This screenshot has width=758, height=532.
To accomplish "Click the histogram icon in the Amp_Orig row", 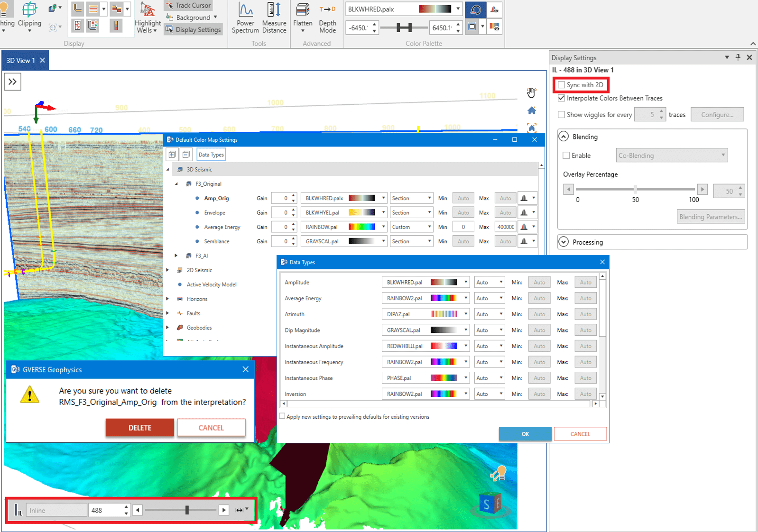I will click(524, 198).
